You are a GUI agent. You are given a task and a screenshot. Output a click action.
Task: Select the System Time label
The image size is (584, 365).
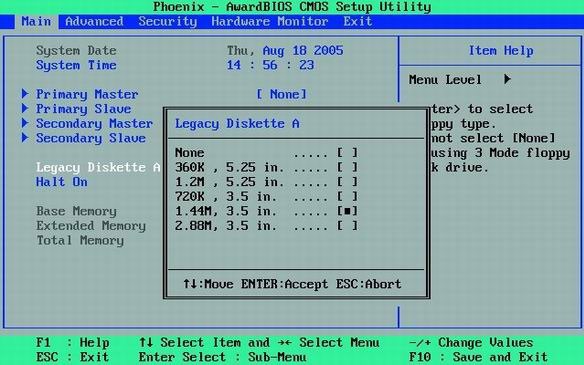[76, 65]
